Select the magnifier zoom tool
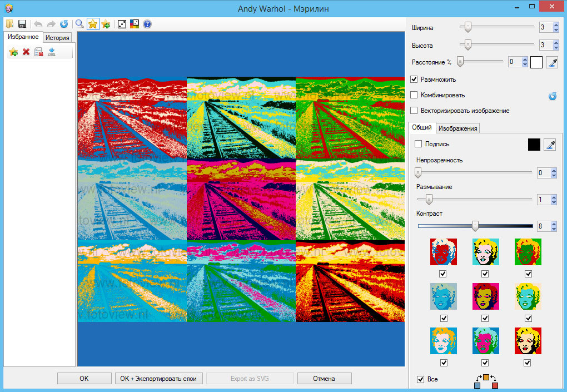This screenshot has width=567, height=392. pyautogui.click(x=79, y=24)
